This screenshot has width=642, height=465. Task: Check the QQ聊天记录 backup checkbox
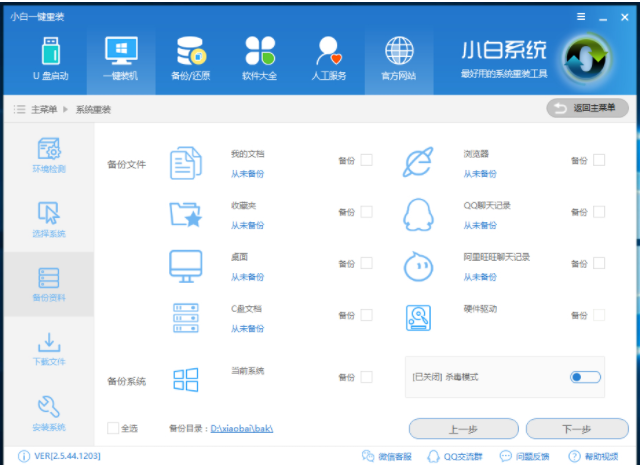(x=599, y=212)
